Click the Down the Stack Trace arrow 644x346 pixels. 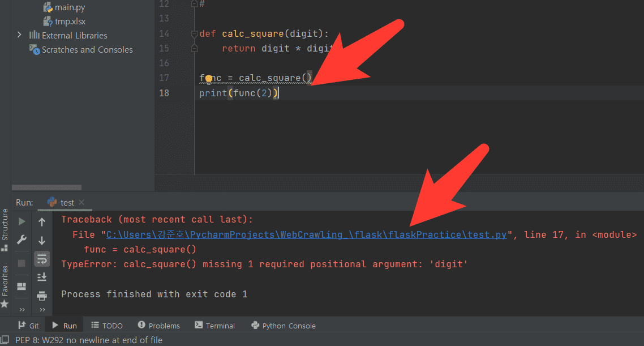(42, 241)
